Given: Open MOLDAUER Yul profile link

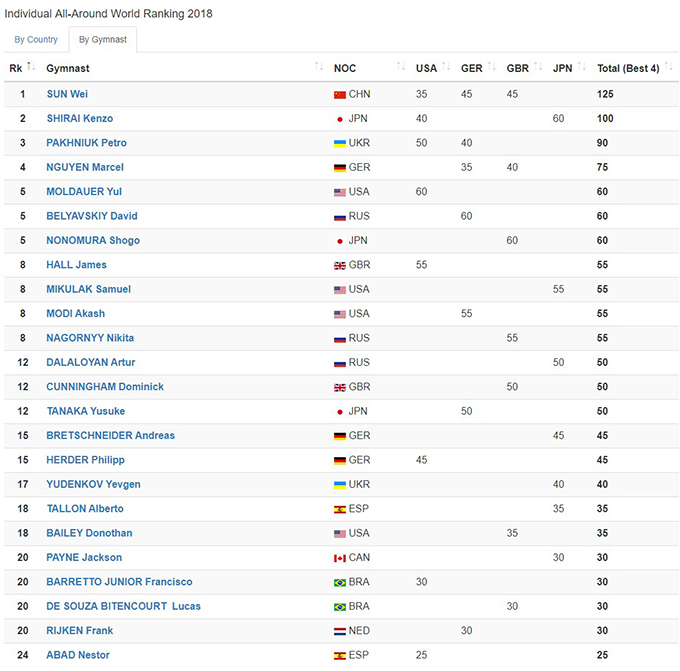Looking at the screenshot, I should click(84, 192).
